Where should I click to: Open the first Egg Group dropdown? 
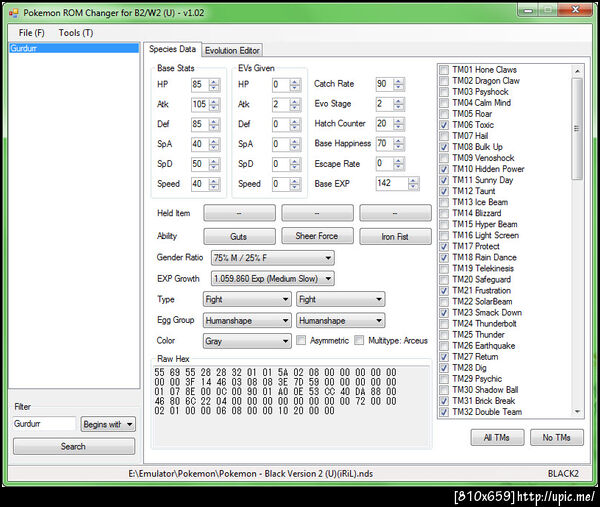point(247,320)
